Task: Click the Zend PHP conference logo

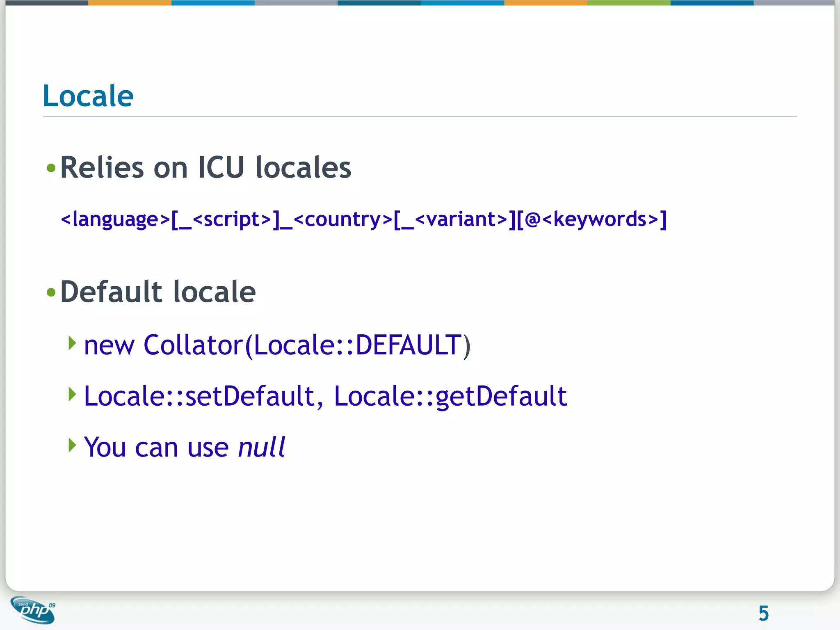Action: point(33,610)
